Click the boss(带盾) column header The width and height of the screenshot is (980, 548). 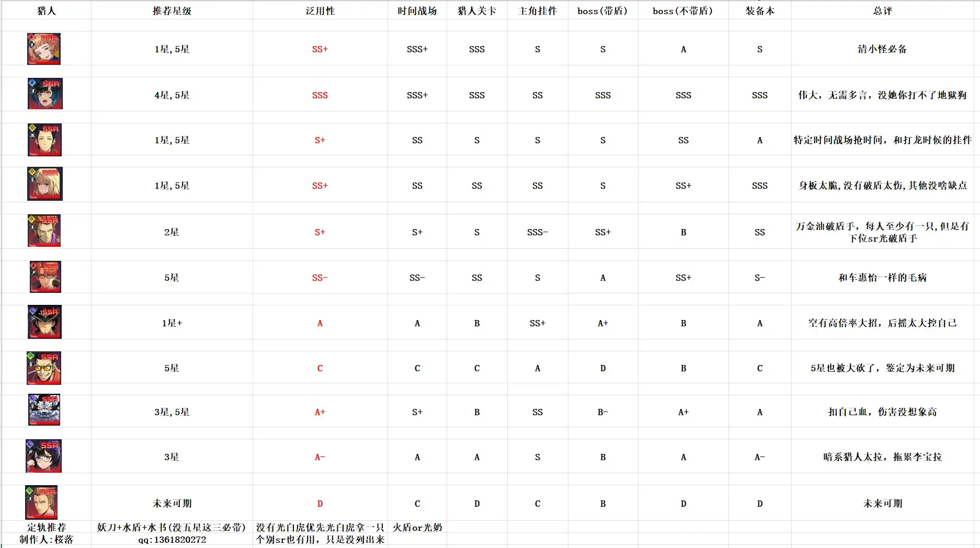(x=602, y=10)
